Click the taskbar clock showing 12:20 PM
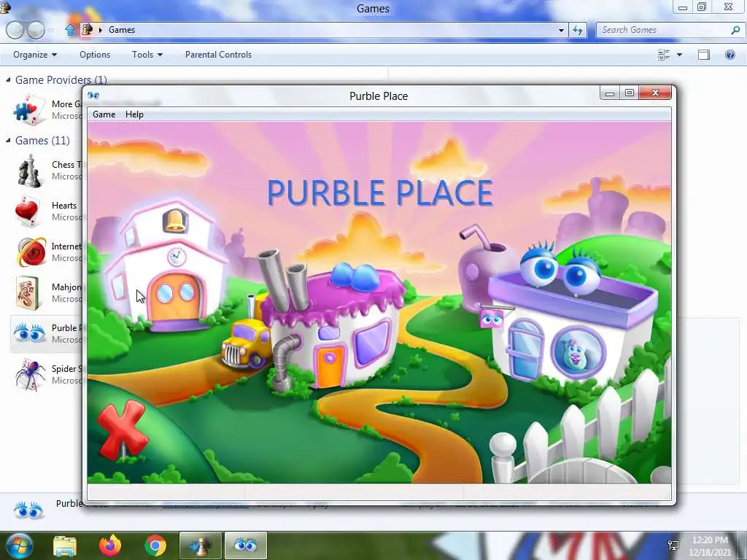The image size is (747, 560). point(709,545)
